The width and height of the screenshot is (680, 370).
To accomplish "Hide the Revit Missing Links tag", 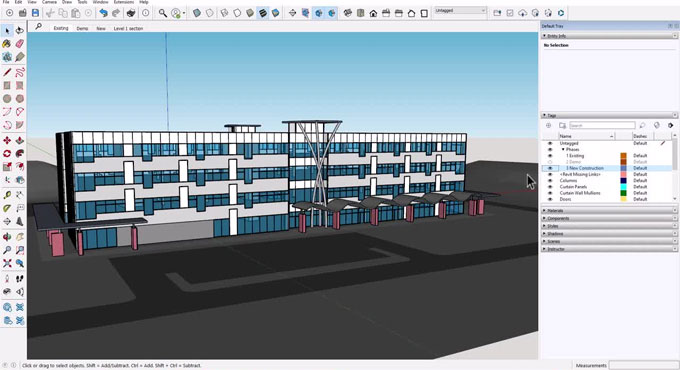I will 550,174.
